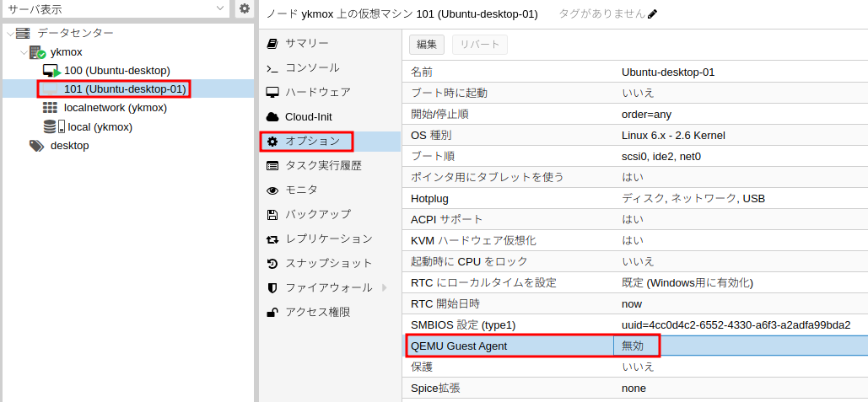Click the サマリー book icon
This screenshot has height=402, width=868.
[x=272, y=43]
